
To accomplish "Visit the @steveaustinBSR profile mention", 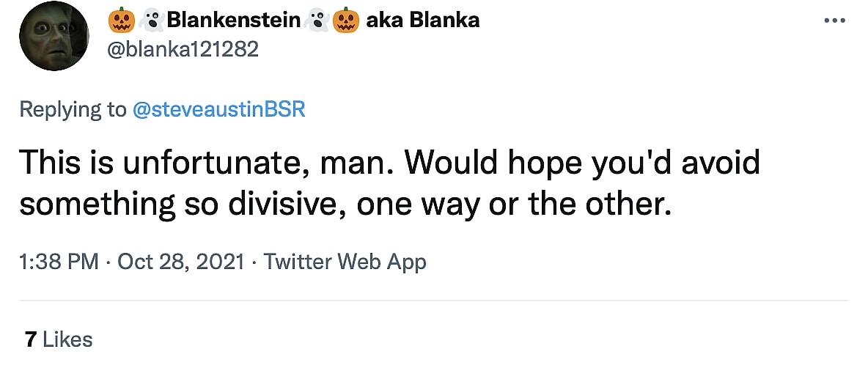I will (218, 109).
